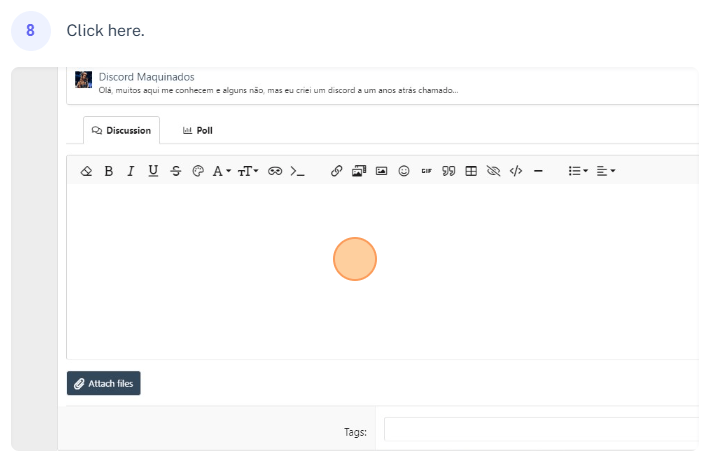
Task: Open the Discord Maquinados thread link
Action: pos(147,77)
